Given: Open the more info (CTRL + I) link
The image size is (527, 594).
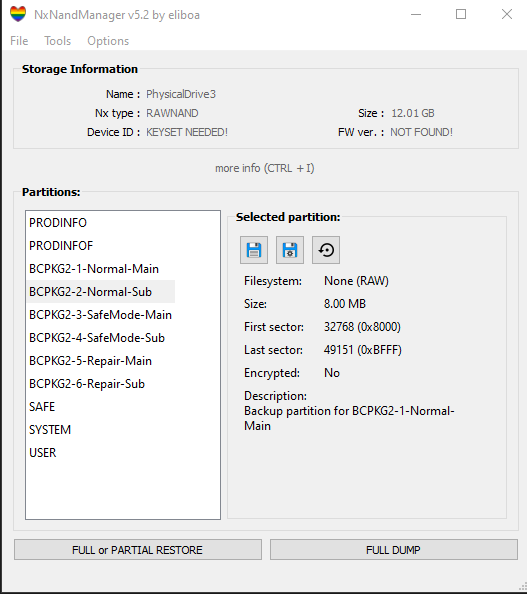Looking at the screenshot, I should click(264, 168).
